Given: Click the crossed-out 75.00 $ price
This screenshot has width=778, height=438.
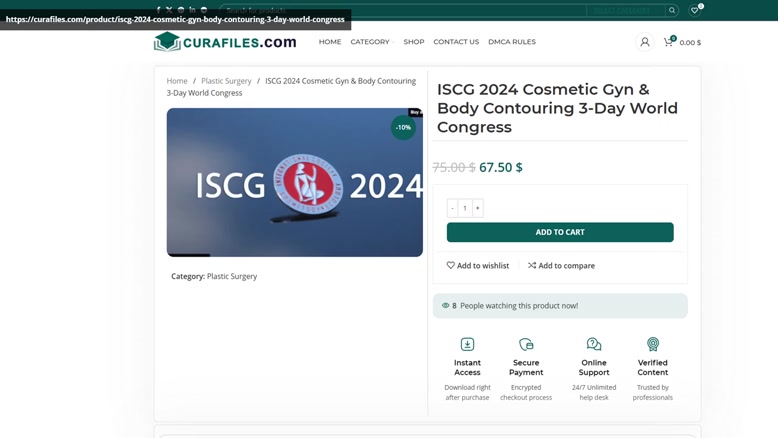Looking at the screenshot, I should pos(454,167).
